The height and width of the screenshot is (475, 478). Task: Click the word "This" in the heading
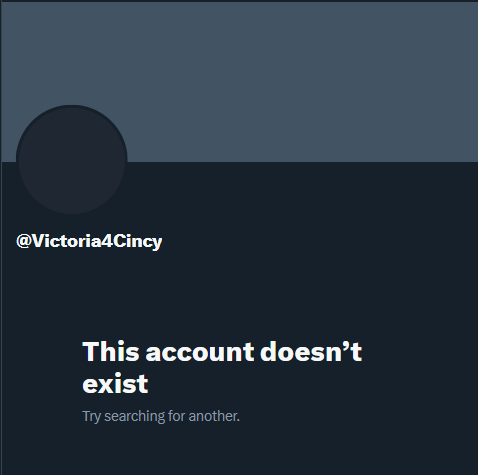click(x=111, y=352)
